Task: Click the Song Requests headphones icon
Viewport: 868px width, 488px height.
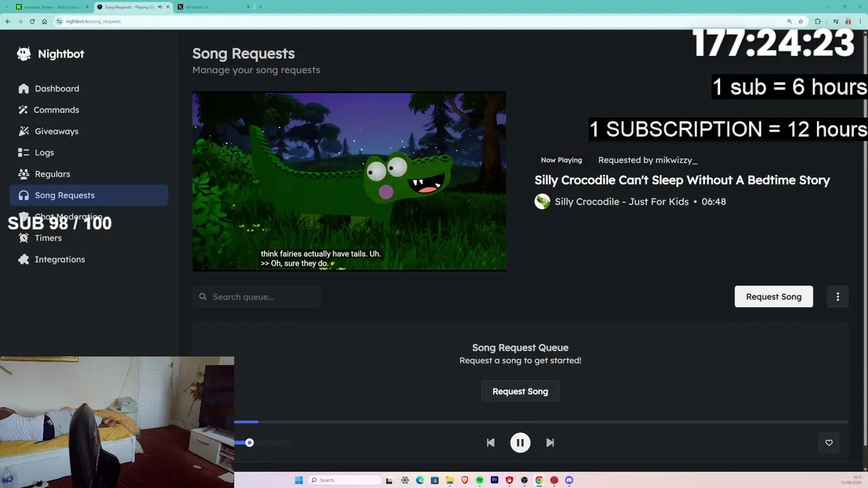Action: click(x=24, y=195)
